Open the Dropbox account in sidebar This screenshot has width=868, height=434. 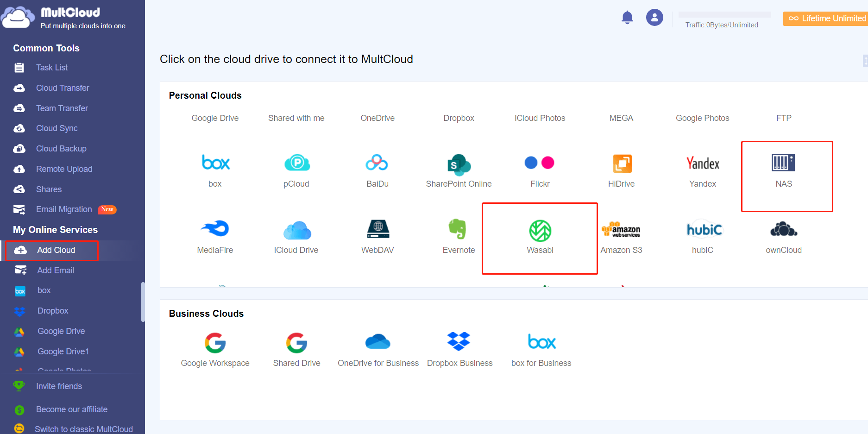[x=53, y=311]
